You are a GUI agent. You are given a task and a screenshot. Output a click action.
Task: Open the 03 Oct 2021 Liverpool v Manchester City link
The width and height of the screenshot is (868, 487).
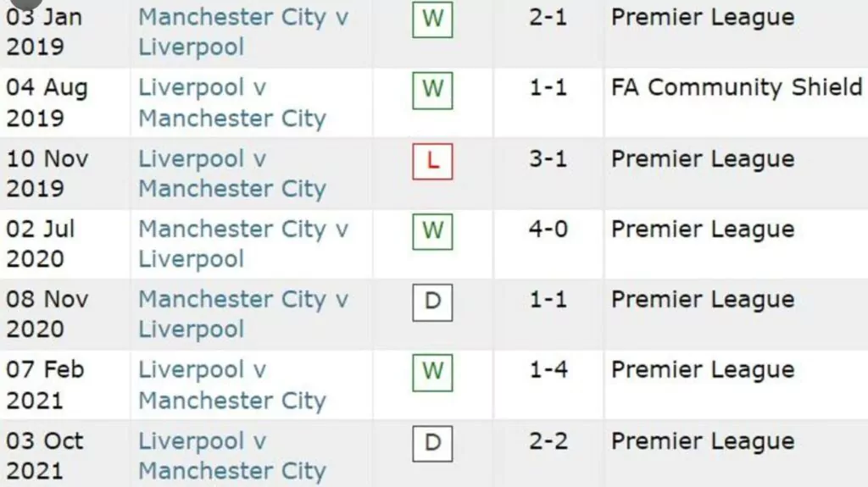click(x=232, y=456)
